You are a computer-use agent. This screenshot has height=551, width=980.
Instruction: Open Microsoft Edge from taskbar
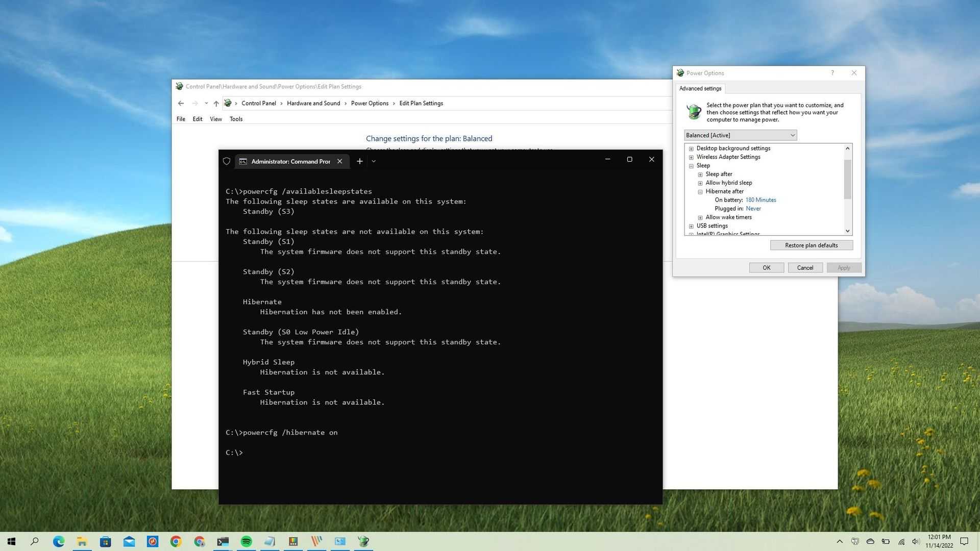coord(59,541)
